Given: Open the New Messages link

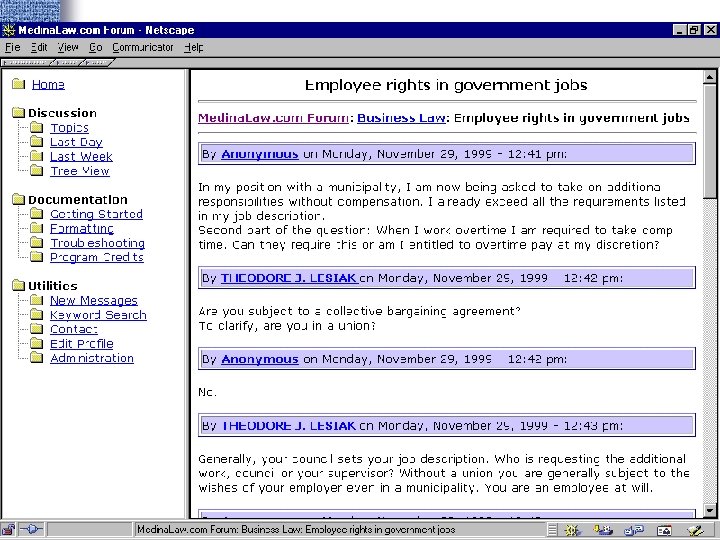Looking at the screenshot, I should coord(94,300).
